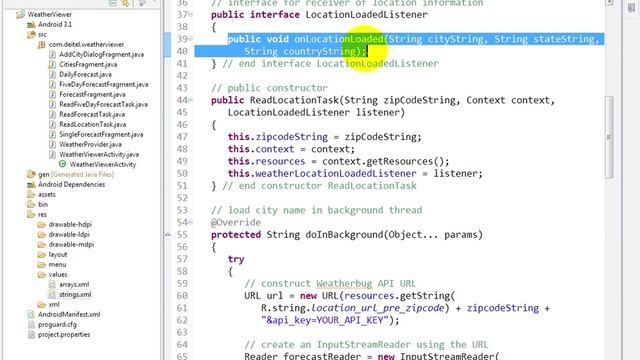Image resolution: width=640 pixels, height=360 pixels.
Task: Click the values folder icon
Action: (x=42, y=274)
